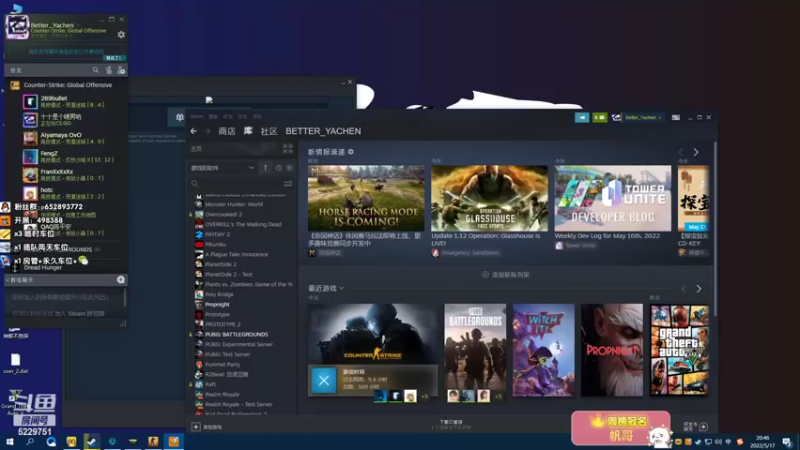
Task: Toggle the recent activity clock filter
Action: coord(279,167)
